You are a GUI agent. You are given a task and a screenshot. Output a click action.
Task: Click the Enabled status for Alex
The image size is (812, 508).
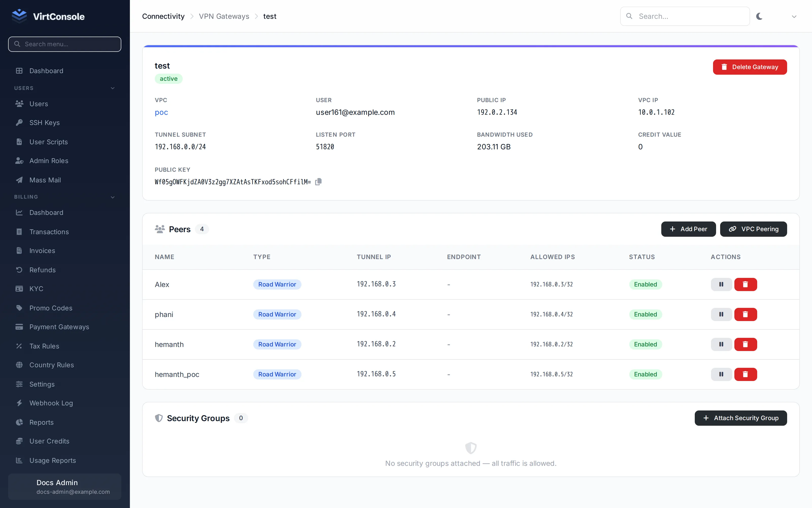tap(645, 284)
